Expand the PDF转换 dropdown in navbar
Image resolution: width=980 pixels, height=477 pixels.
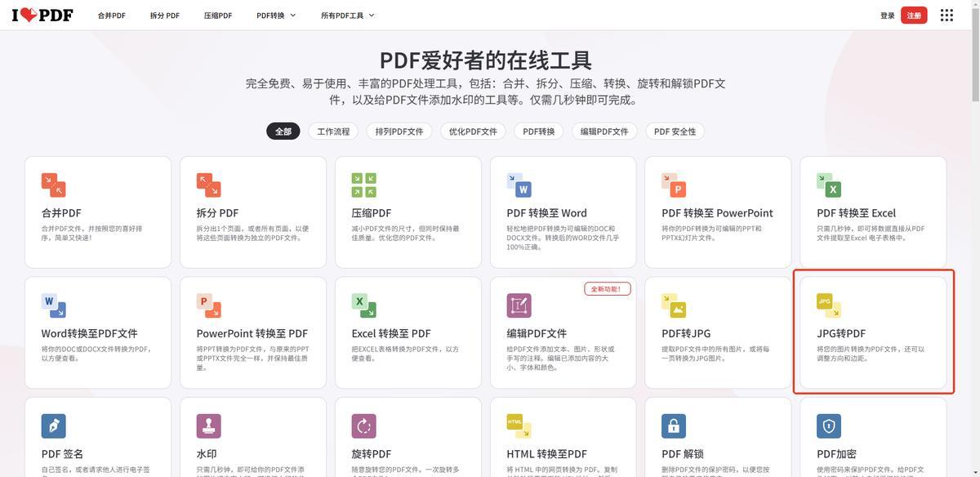[x=276, y=16]
